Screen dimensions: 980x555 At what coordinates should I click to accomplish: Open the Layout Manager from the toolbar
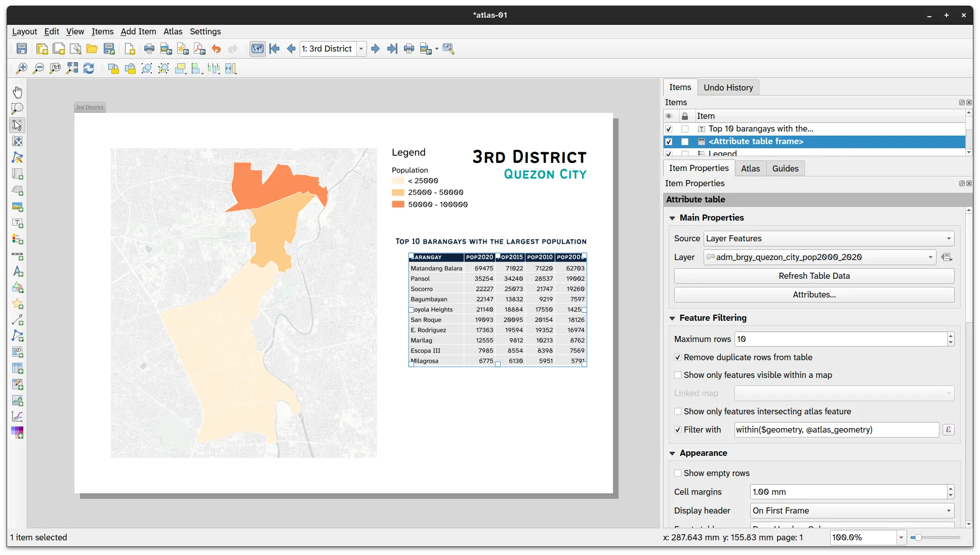75,48
